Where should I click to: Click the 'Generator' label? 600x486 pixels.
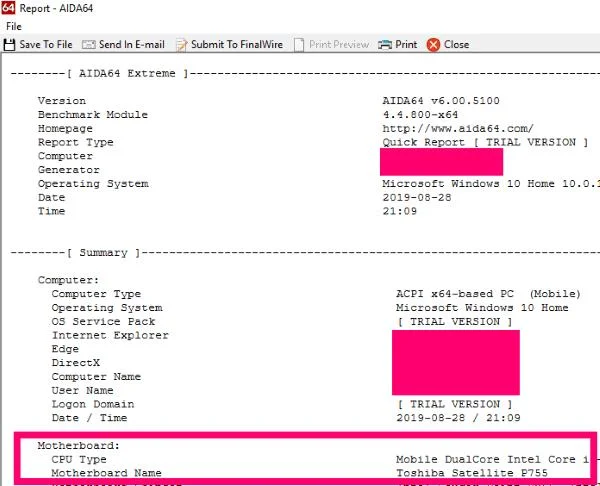click(x=68, y=170)
